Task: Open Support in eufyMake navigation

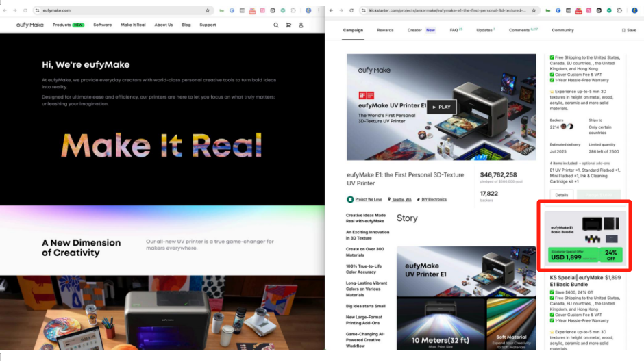Action: [208, 25]
